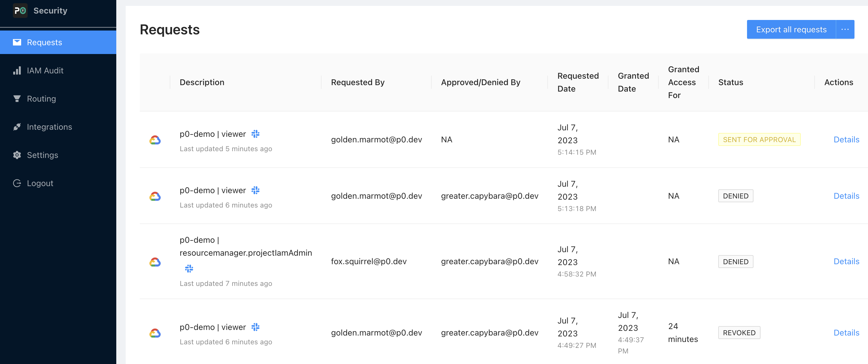
Task: Click the Integrations plug icon
Action: coord(17,127)
